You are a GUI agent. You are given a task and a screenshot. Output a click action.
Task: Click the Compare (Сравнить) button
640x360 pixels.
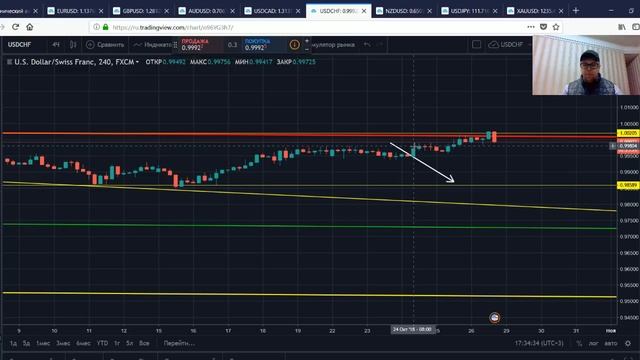pyautogui.click(x=105, y=44)
